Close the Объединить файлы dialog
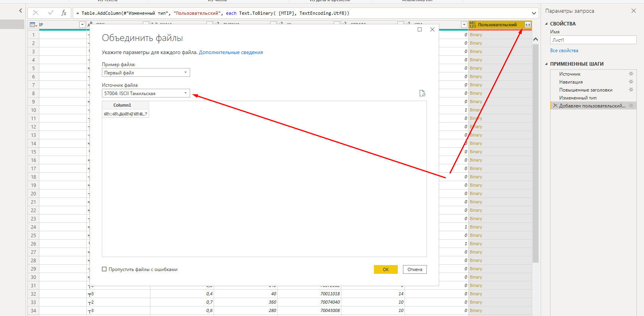The width and height of the screenshot is (644, 316). (x=432, y=29)
